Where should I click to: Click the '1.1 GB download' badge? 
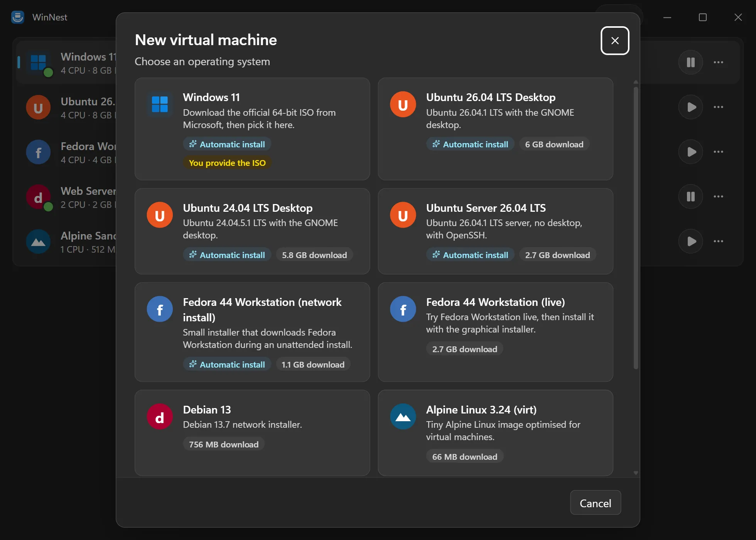click(x=313, y=364)
